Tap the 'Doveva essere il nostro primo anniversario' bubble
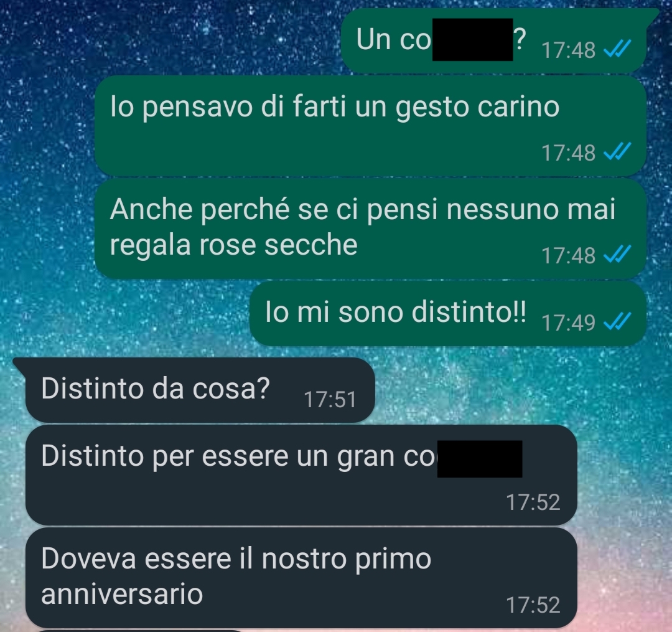Screen dimensions: 672x632 (301, 578)
